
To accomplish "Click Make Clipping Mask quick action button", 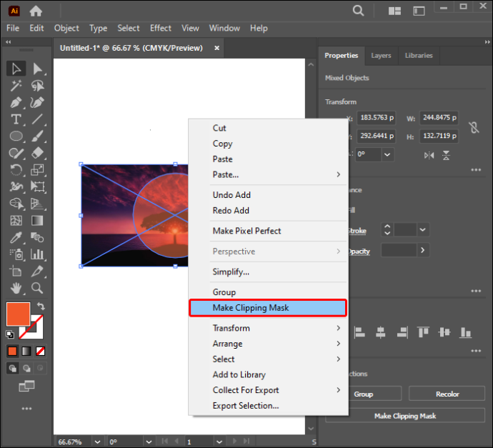I will click(405, 416).
